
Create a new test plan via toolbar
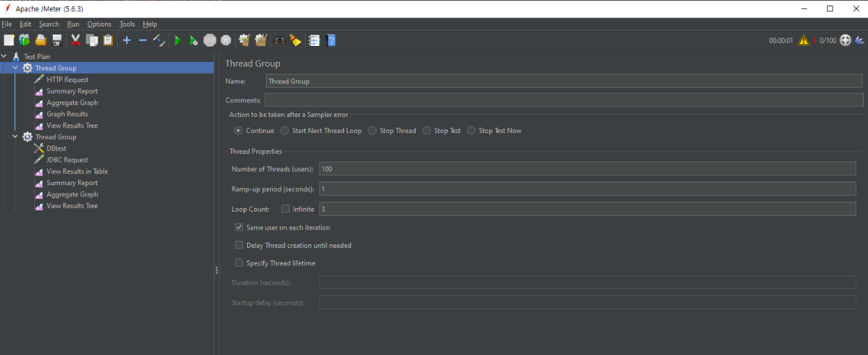[x=8, y=40]
